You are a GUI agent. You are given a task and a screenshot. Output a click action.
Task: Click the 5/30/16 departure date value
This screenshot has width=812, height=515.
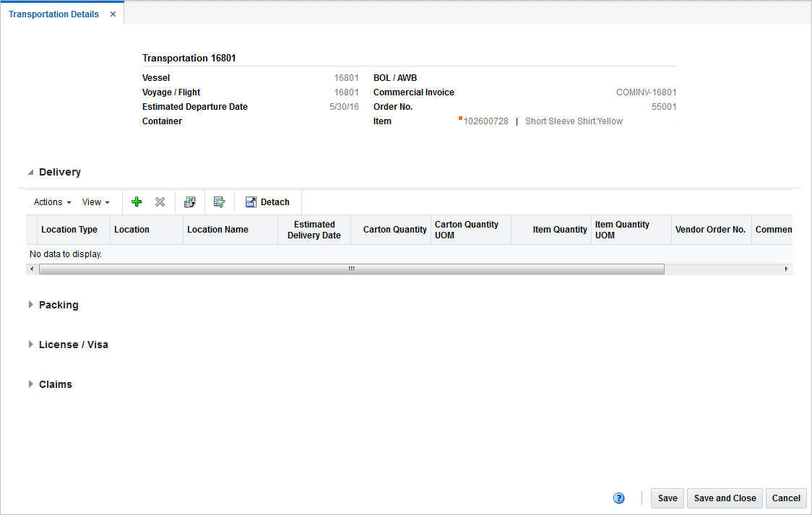click(x=344, y=107)
